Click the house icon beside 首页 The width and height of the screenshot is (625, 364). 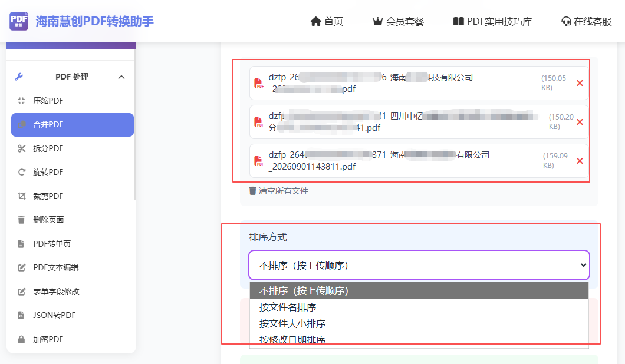click(315, 22)
